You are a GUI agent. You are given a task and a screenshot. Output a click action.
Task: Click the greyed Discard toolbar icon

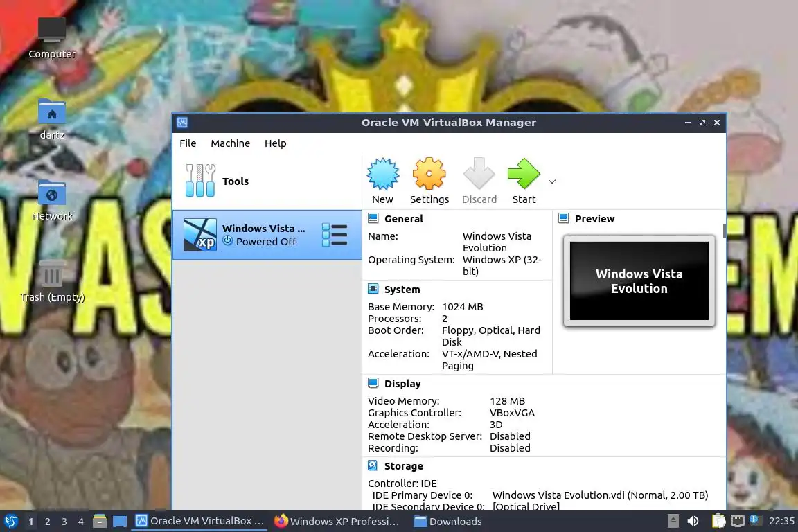(x=479, y=181)
